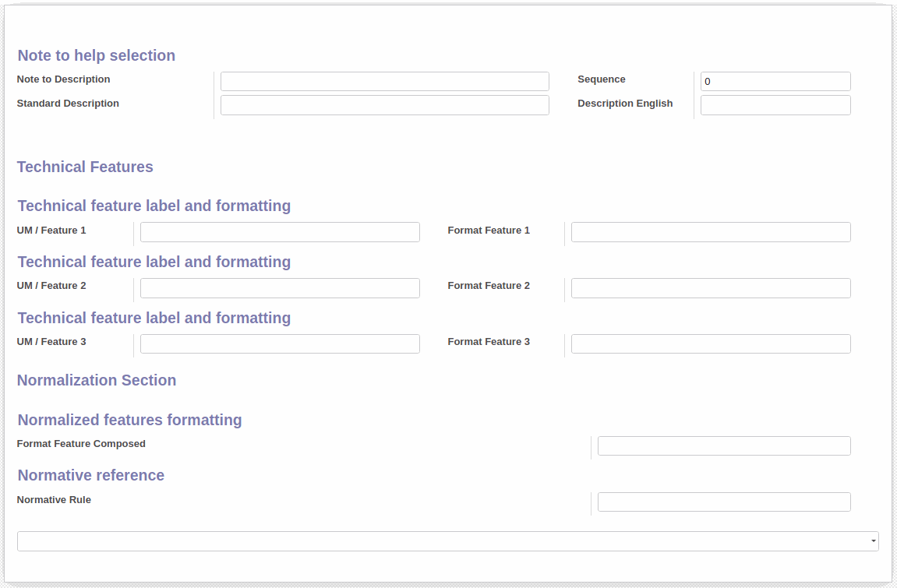897x588 pixels.
Task: Select the Format Feature Composed input field
Action: pos(723,446)
